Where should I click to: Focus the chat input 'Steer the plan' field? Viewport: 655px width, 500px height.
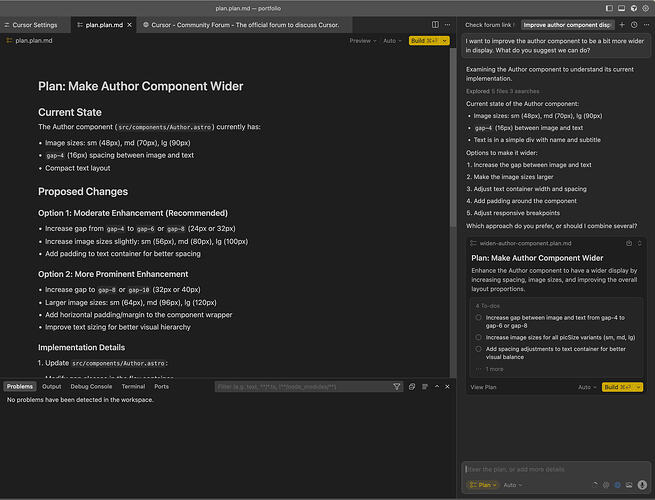[x=556, y=469]
